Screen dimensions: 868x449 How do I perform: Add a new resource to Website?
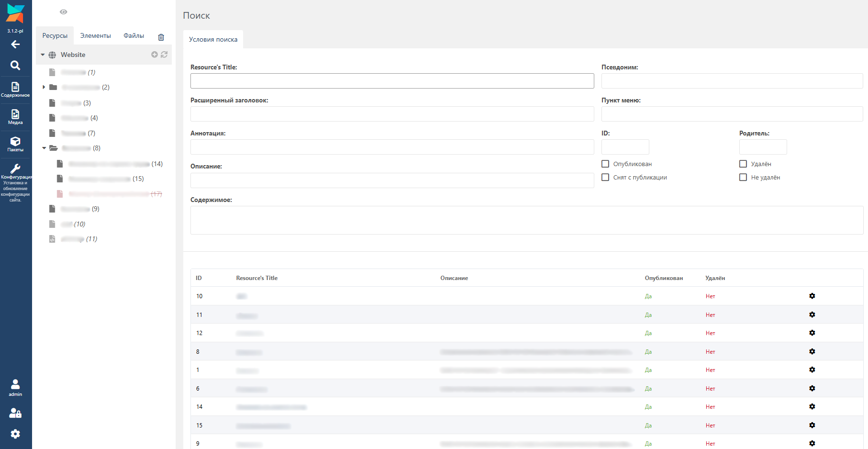pos(155,55)
